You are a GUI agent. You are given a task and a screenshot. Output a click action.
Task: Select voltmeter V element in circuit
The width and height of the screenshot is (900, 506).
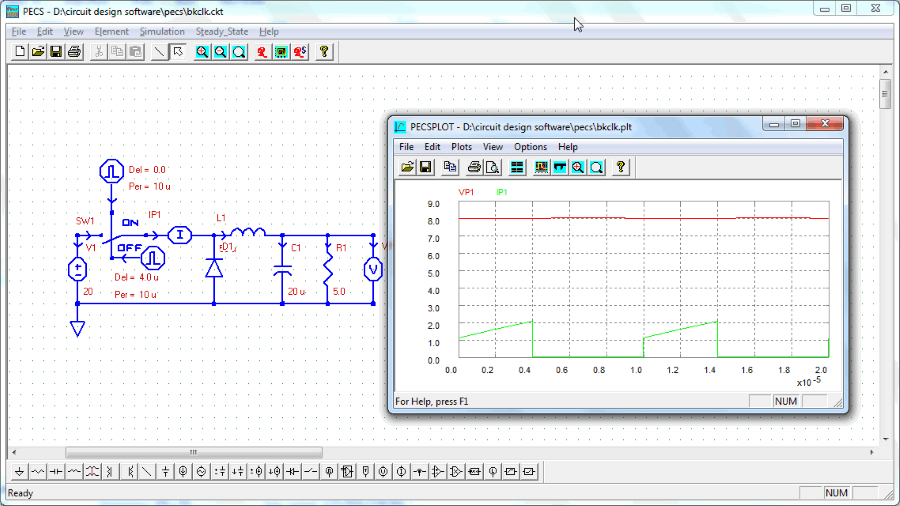pyautogui.click(x=373, y=269)
